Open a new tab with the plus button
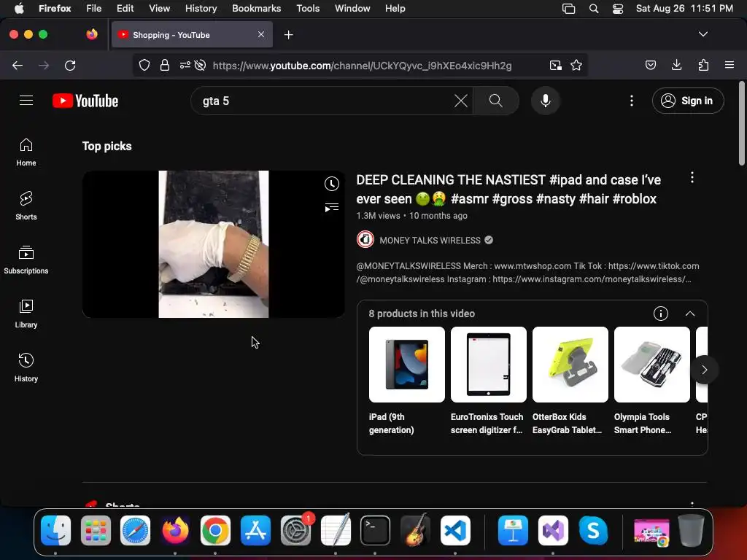 [x=289, y=35]
